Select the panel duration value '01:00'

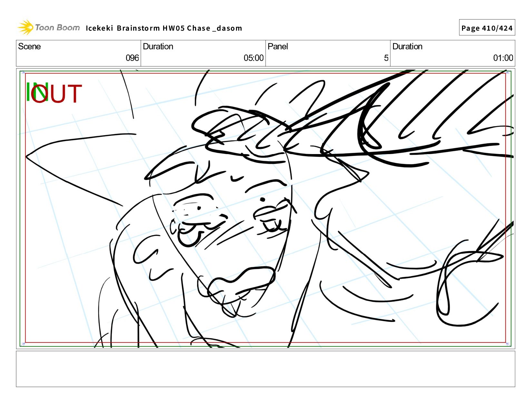point(503,58)
